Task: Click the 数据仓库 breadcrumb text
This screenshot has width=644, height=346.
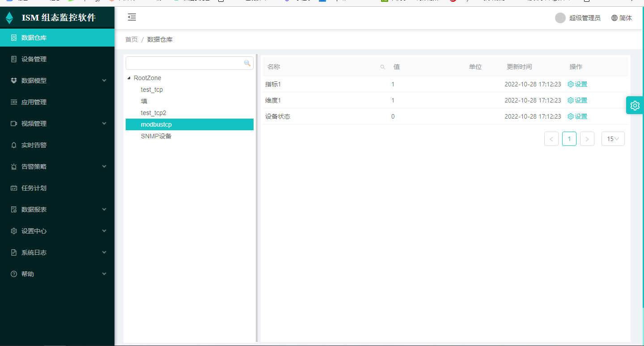Action: (160, 39)
